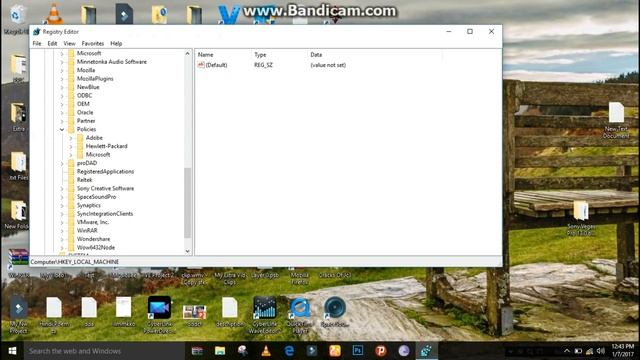The image size is (640, 360).
Task: Show hidden system tray icons
Action: pyautogui.click(x=567, y=351)
